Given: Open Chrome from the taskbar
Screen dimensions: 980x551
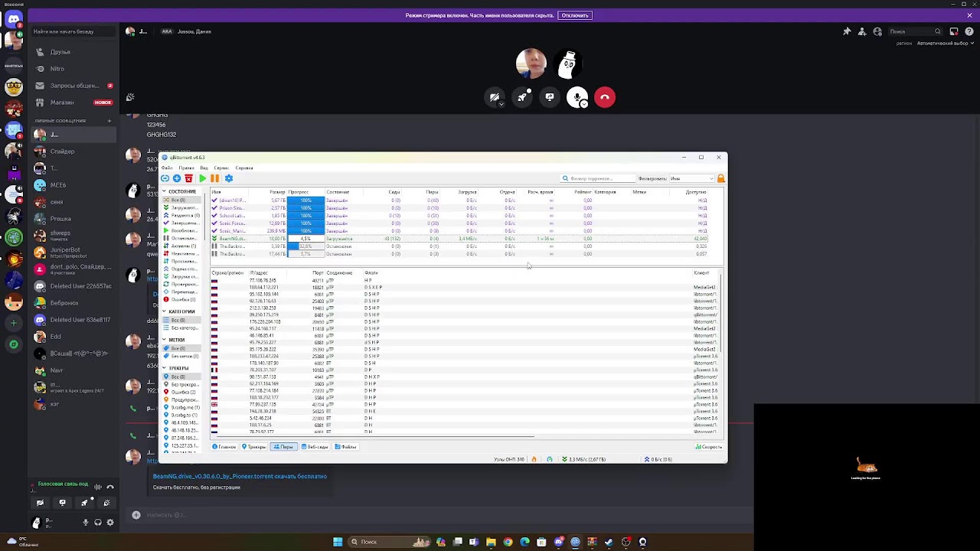Looking at the screenshot, I should click(508, 542).
